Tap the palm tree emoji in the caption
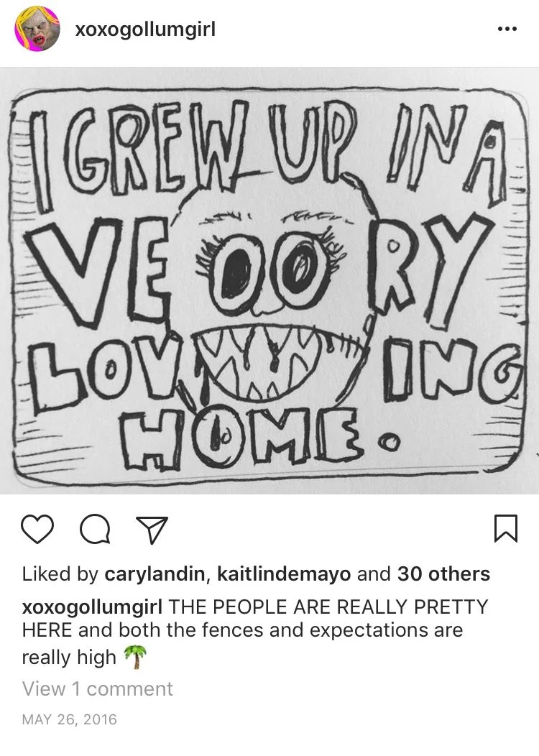 tap(135, 658)
